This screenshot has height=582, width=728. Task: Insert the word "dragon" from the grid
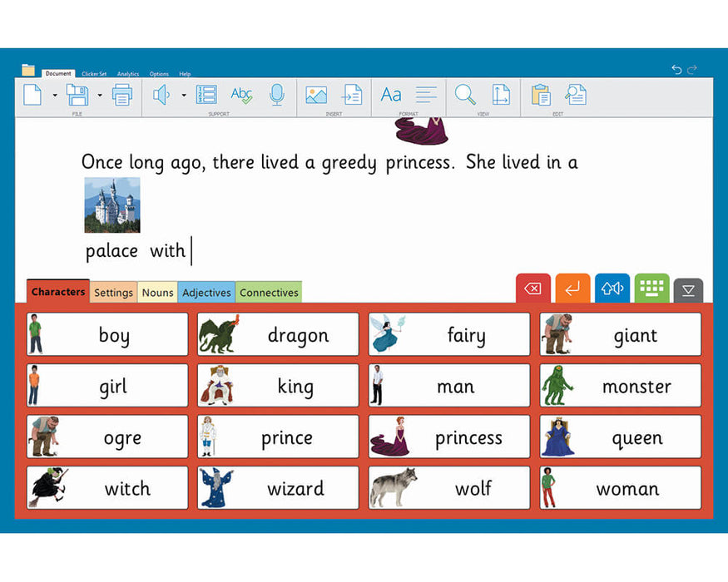pyautogui.click(x=278, y=334)
